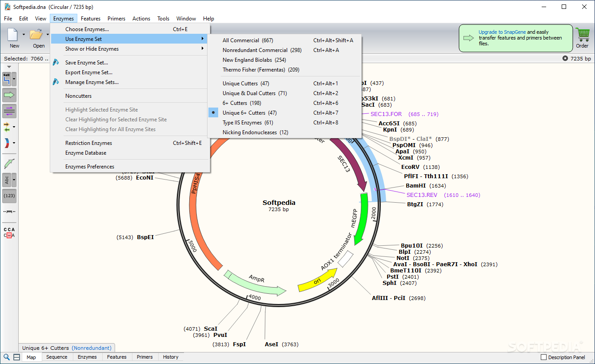Open the color options dropdown arrow
The image size is (595, 364).
[x=14, y=143]
